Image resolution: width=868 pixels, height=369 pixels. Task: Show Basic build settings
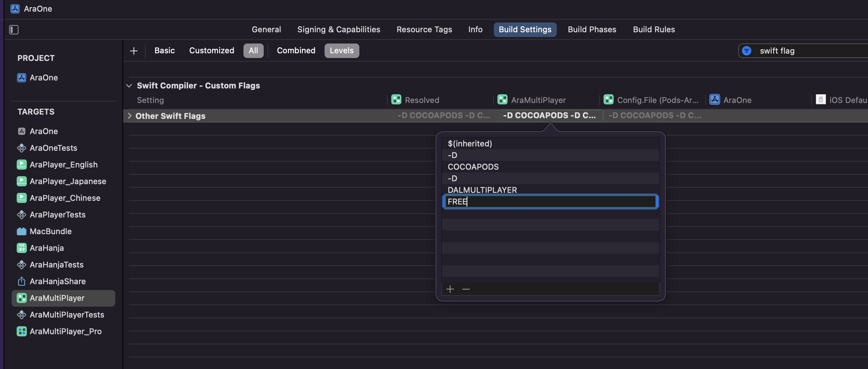164,50
